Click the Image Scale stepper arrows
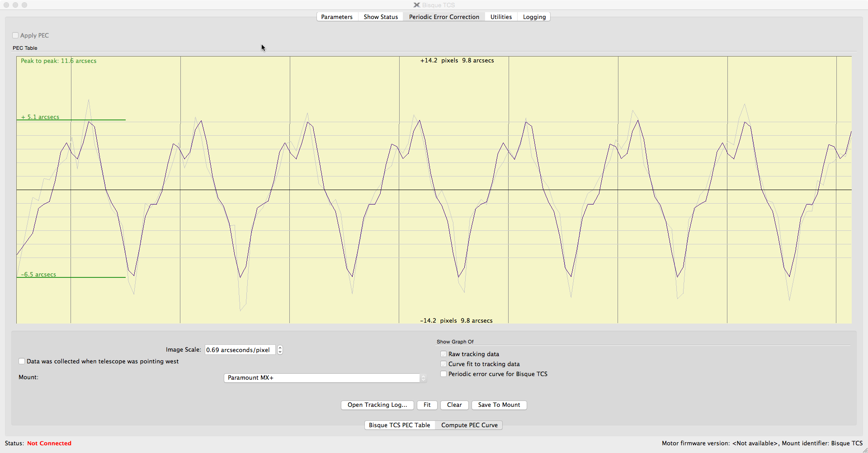This screenshot has width=868, height=453. point(280,350)
